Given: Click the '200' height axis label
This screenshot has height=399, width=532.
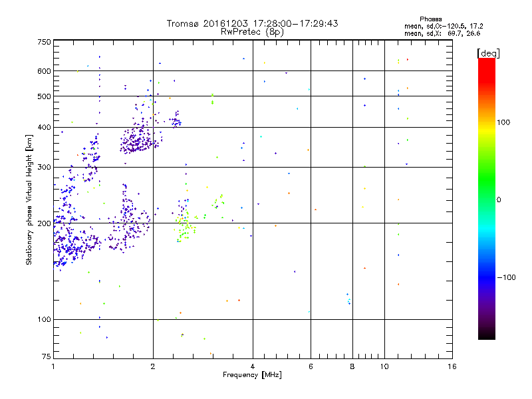Looking at the screenshot, I should tap(44, 223).
